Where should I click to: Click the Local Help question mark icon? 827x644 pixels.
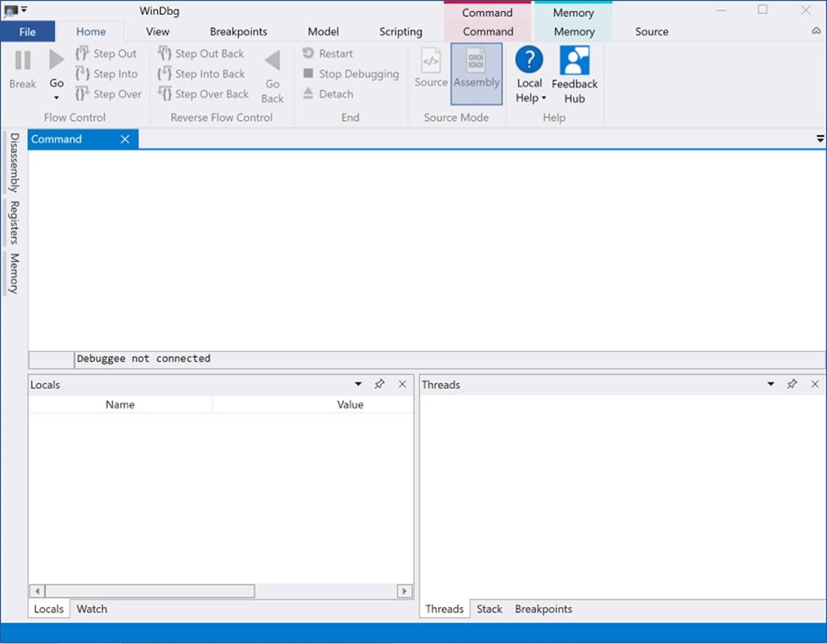tap(529, 60)
